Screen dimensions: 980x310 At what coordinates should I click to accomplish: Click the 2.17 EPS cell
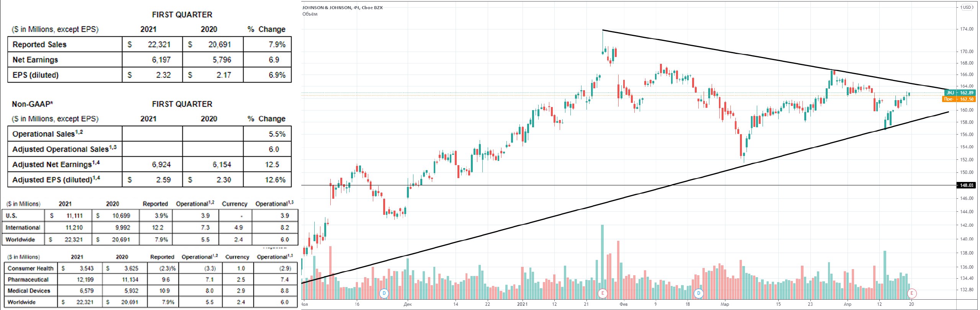tap(224, 75)
